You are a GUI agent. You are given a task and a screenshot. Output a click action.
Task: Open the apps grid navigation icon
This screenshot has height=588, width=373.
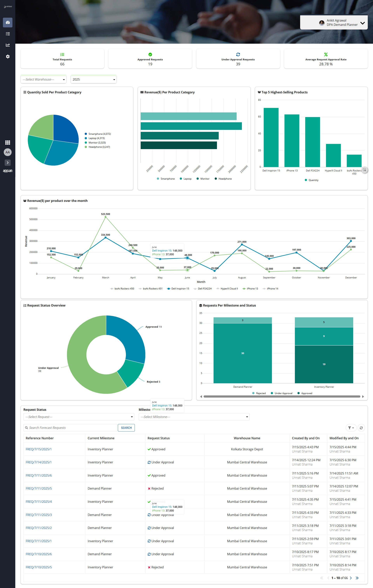pyautogui.click(x=8, y=142)
